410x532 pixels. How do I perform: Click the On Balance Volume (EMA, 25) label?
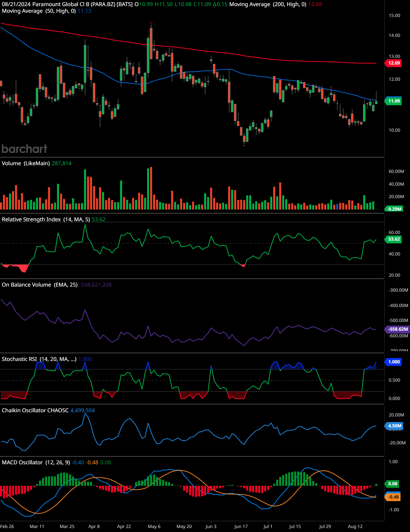pyautogui.click(x=40, y=285)
